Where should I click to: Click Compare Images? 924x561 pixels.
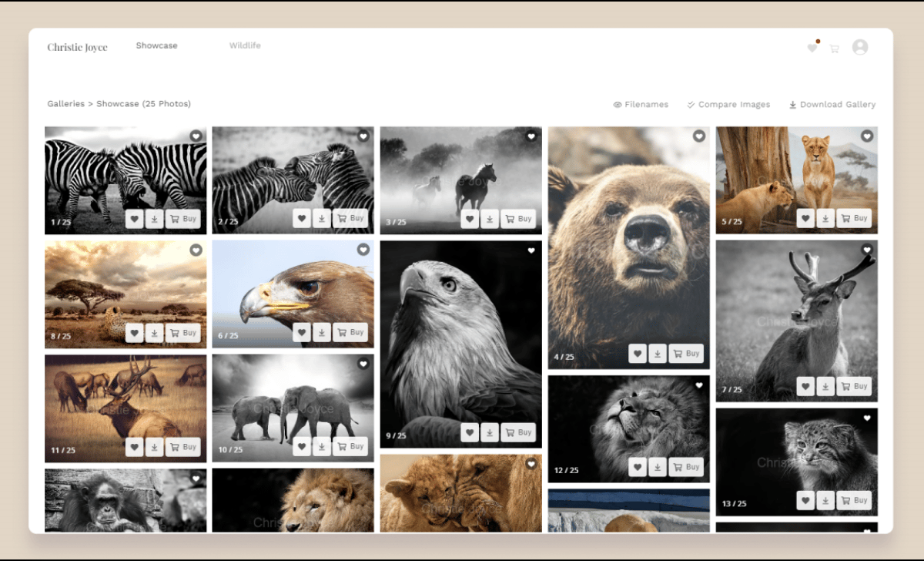728,105
